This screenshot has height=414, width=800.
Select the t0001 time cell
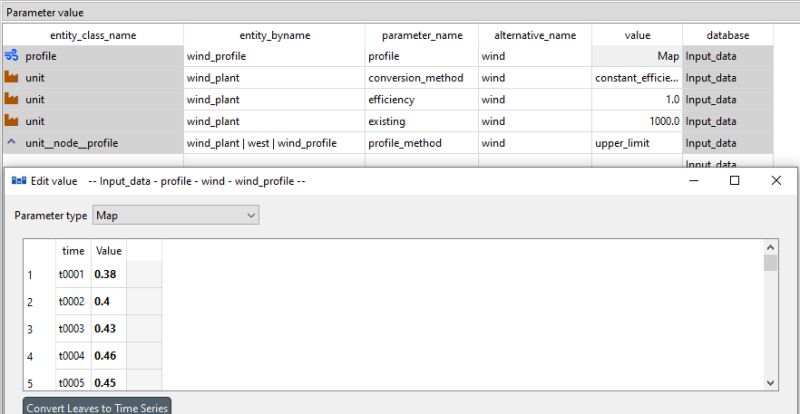73,274
